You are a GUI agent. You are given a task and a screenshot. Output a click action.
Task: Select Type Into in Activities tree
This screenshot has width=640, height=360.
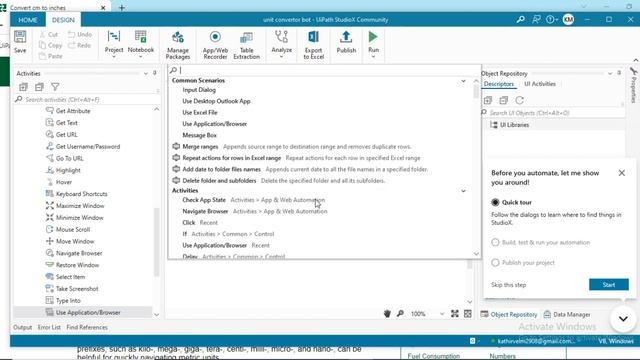[x=68, y=300]
